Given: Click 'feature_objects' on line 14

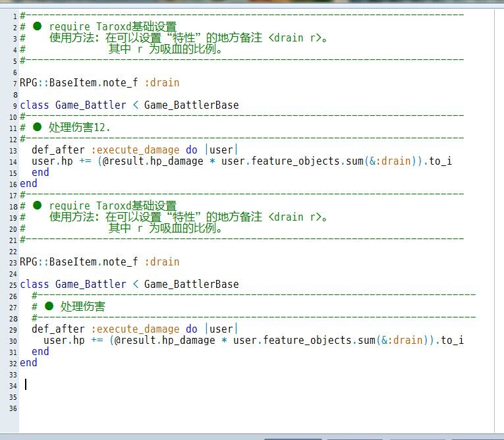Looking at the screenshot, I should [295, 161].
